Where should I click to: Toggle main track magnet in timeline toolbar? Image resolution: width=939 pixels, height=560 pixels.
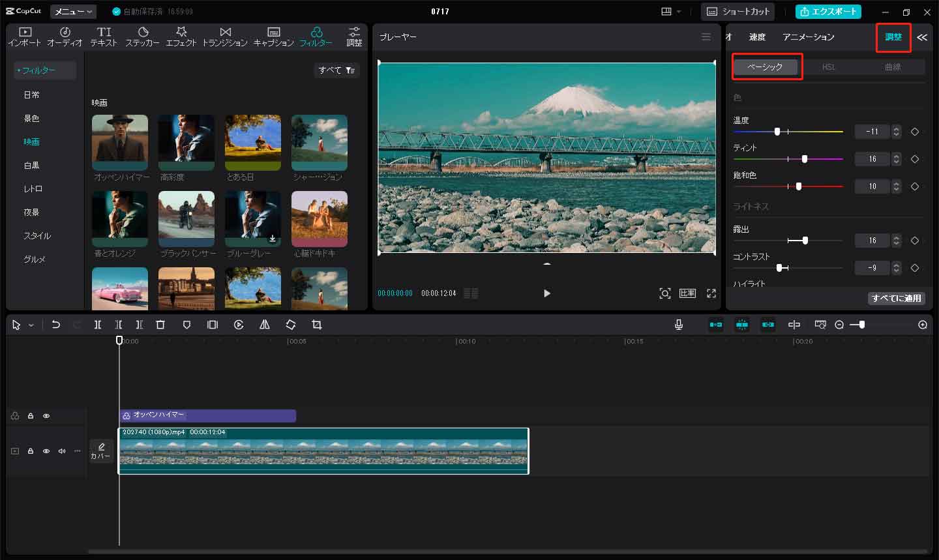coord(716,325)
